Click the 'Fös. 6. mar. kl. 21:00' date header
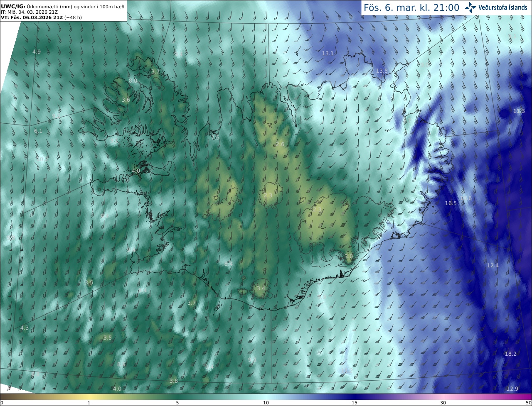532x406 pixels. tap(411, 7)
